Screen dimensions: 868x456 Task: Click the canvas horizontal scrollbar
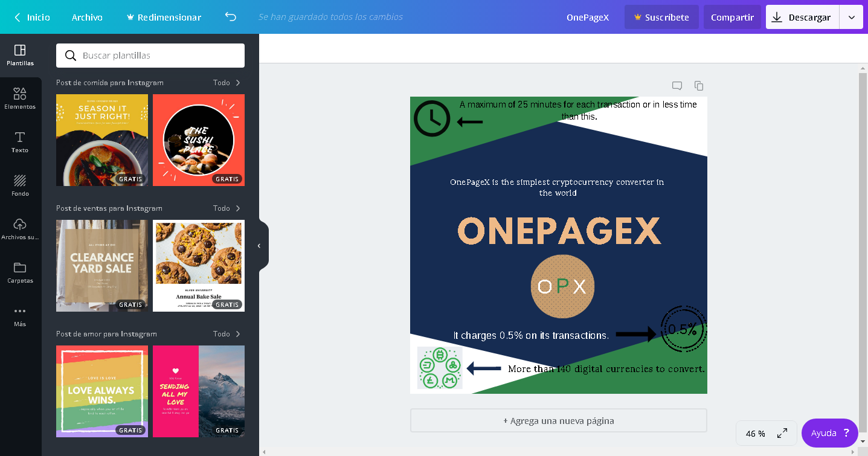[x=559, y=452]
